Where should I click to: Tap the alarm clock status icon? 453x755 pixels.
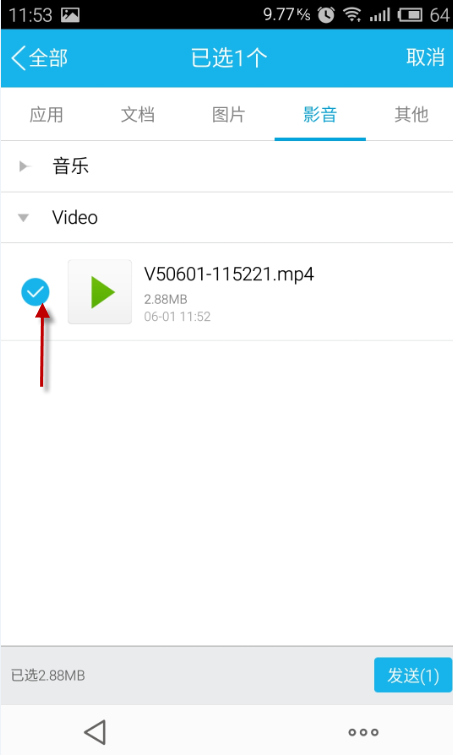point(326,15)
